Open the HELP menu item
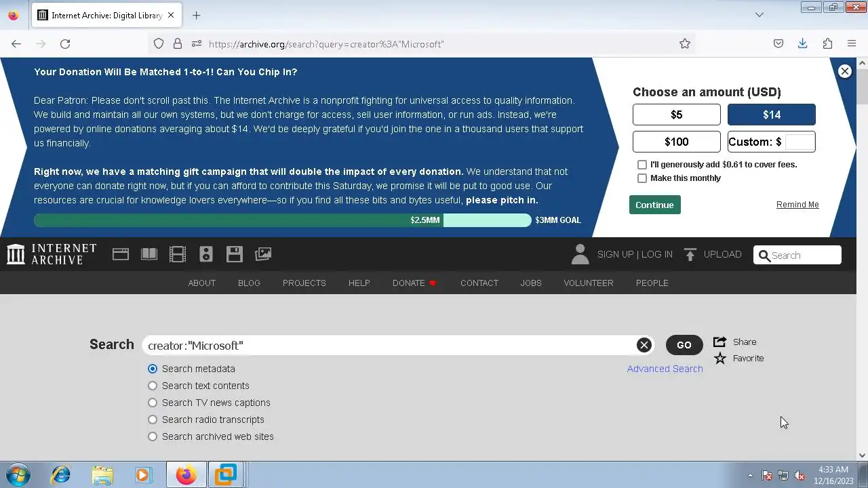868x488 pixels. pyautogui.click(x=359, y=283)
